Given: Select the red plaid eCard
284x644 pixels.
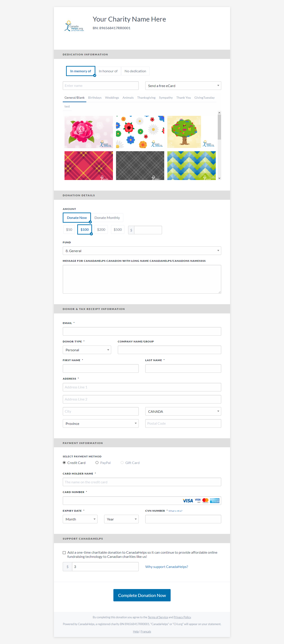Looking at the screenshot, I should point(89,165).
